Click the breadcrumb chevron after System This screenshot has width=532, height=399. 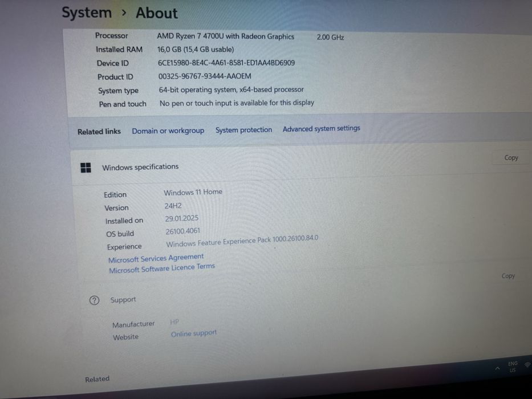pos(124,13)
